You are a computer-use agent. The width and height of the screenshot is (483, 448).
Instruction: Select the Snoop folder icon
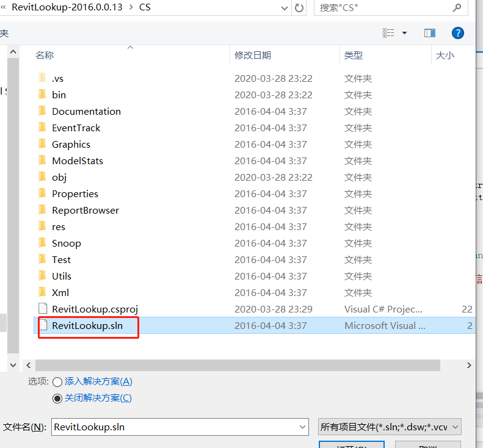tap(42, 243)
